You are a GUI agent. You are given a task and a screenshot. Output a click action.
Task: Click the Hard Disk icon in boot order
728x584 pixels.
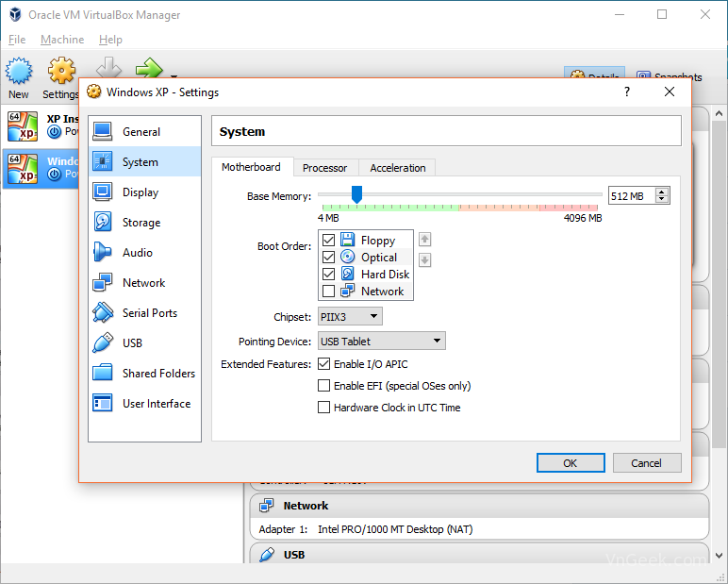[347, 274]
